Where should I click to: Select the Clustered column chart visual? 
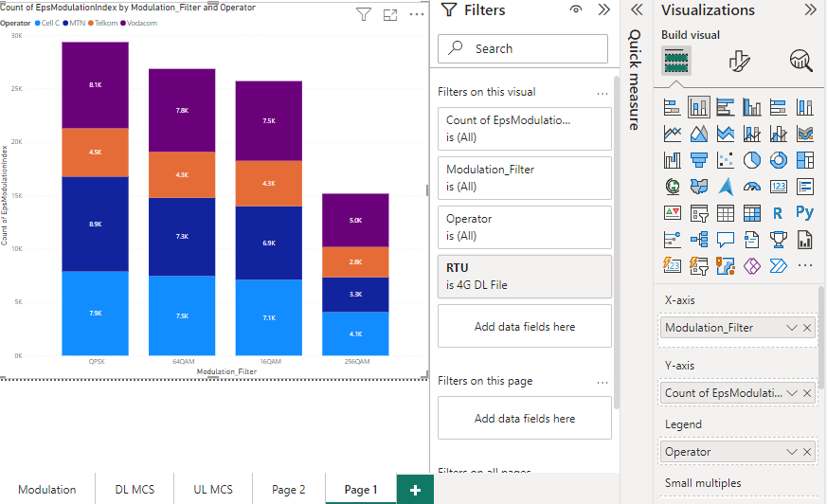point(751,108)
